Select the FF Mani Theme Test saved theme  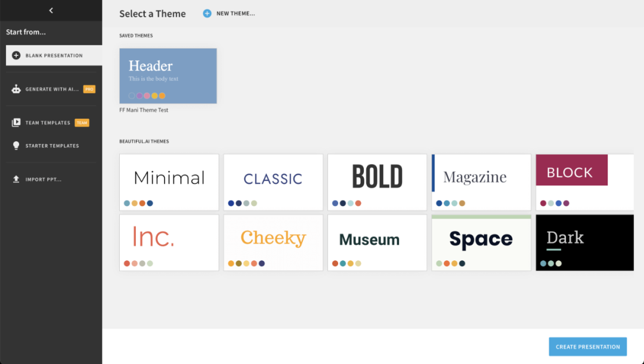(168, 76)
